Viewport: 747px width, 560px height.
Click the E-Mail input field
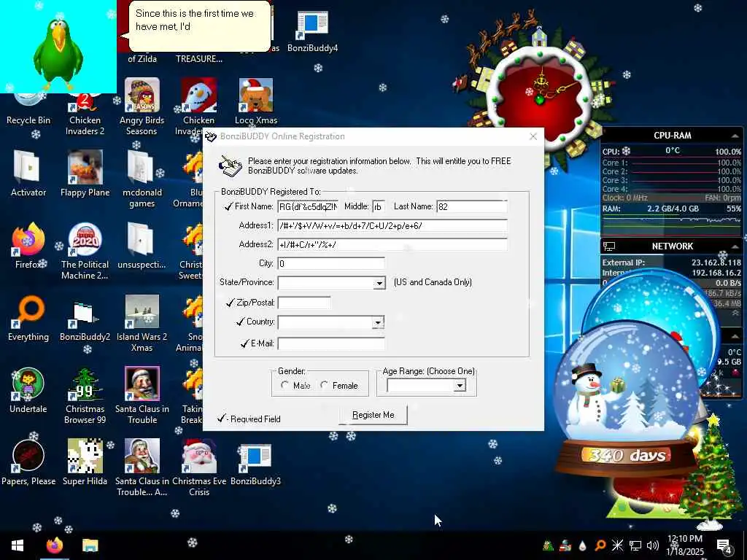point(331,343)
